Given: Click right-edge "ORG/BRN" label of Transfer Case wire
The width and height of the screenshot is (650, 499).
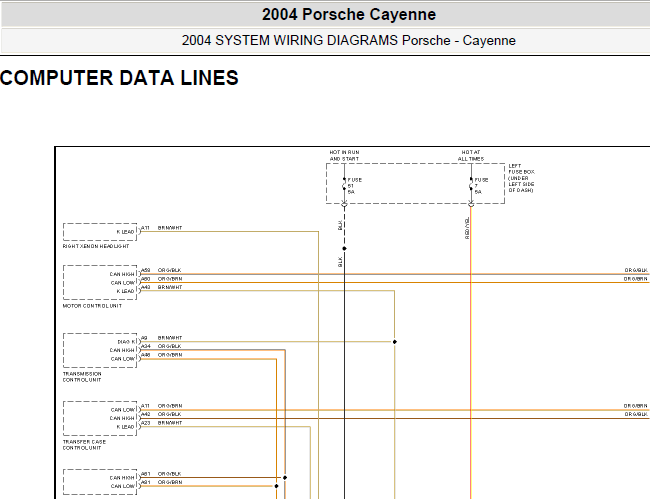Looking at the screenshot, I should [636, 406].
